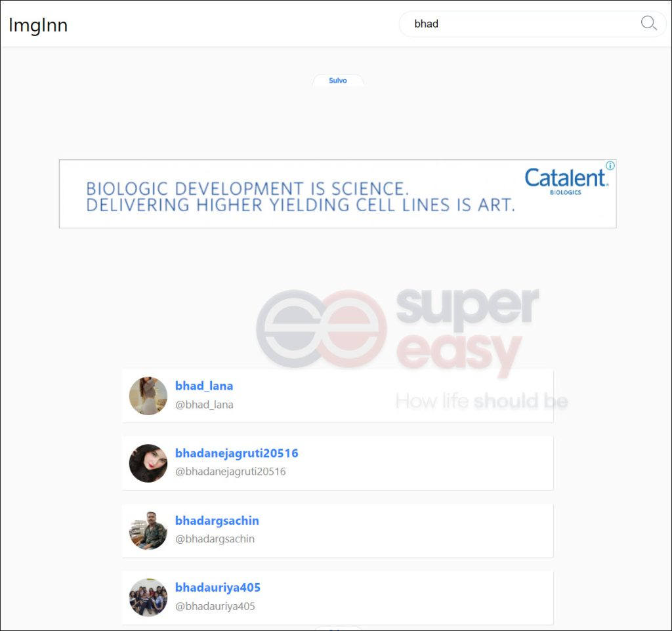Click the Catalent logo in the ad
This screenshot has width=672, height=631.
click(x=566, y=181)
